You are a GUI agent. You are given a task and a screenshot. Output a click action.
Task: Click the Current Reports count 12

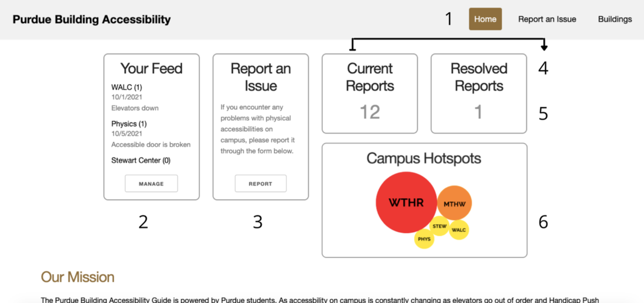[370, 113]
